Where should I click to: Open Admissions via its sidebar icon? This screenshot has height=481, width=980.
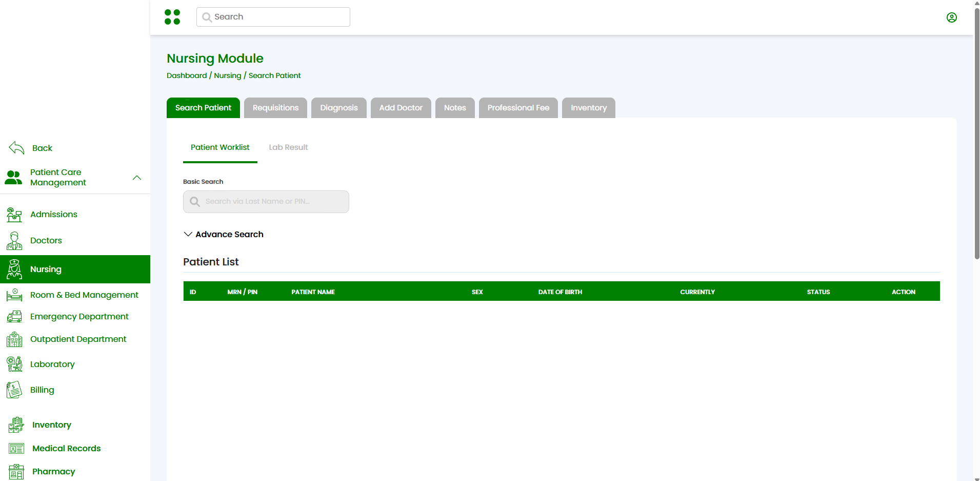pos(14,215)
